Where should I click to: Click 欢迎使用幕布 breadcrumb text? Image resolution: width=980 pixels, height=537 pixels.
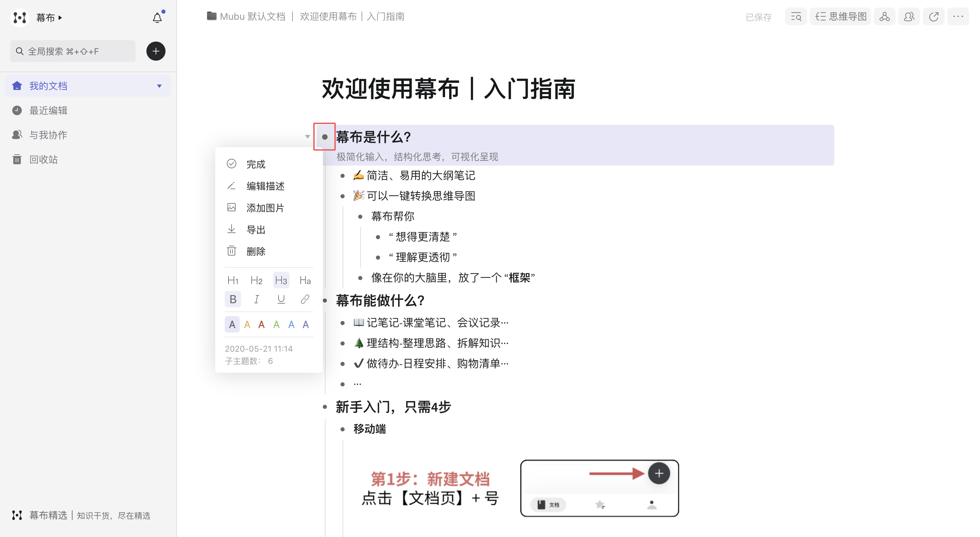(352, 16)
